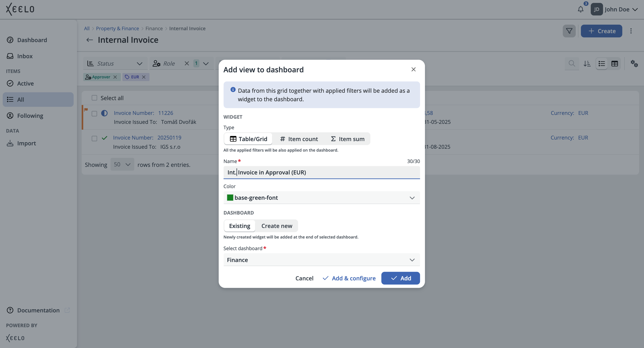Open Dashboard in the sidebar
Image resolution: width=644 pixels, height=348 pixels.
click(x=38, y=40)
